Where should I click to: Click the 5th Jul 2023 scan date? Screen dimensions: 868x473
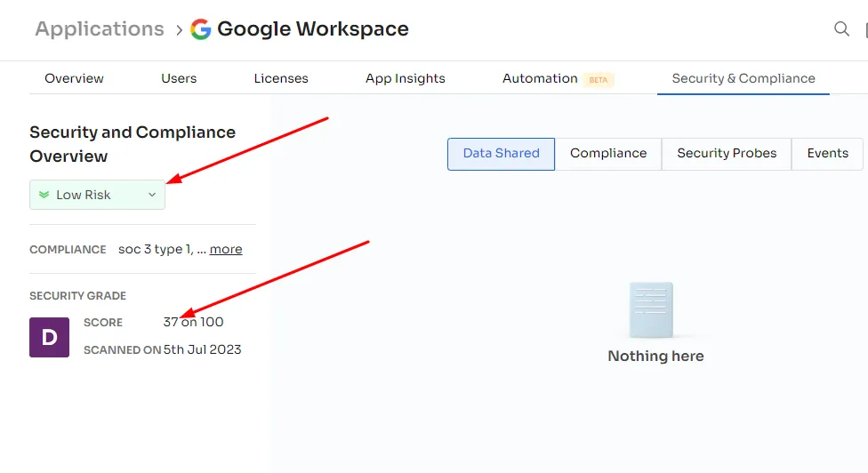(x=202, y=349)
